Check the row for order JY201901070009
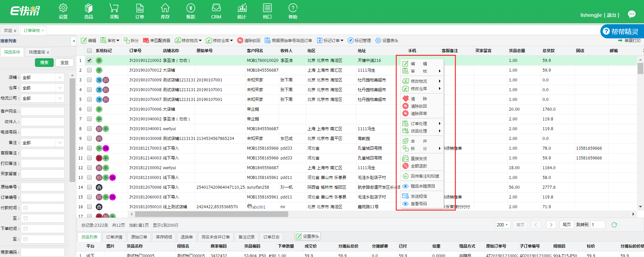 (x=89, y=80)
